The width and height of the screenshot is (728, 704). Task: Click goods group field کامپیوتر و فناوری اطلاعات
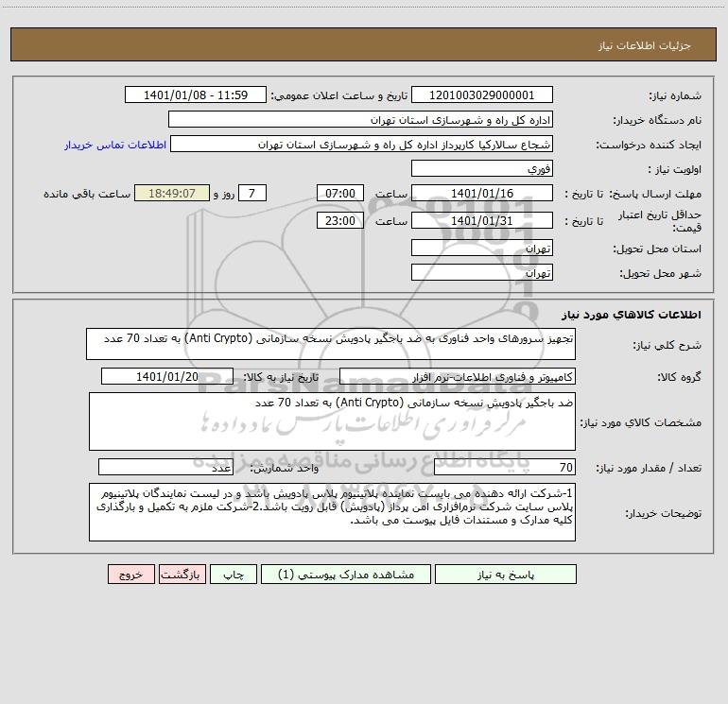pyautogui.click(x=458, y=376)
